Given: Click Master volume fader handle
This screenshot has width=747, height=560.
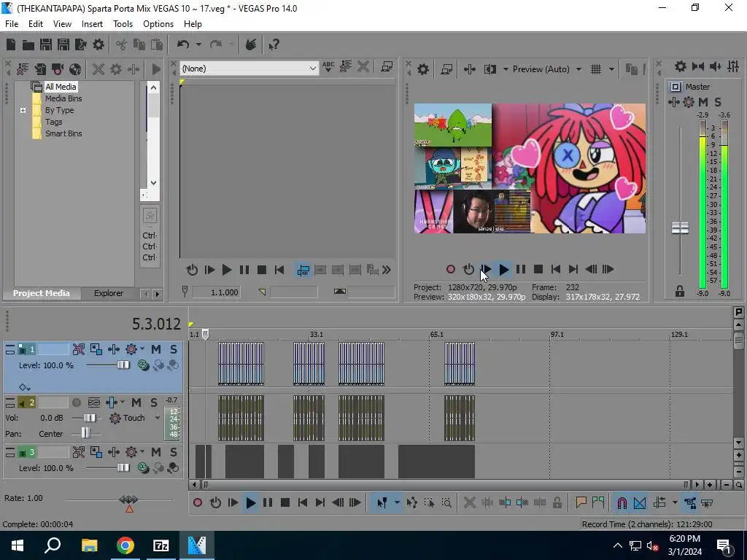Looking at the screenshot, I should click(x=681, y=228).
